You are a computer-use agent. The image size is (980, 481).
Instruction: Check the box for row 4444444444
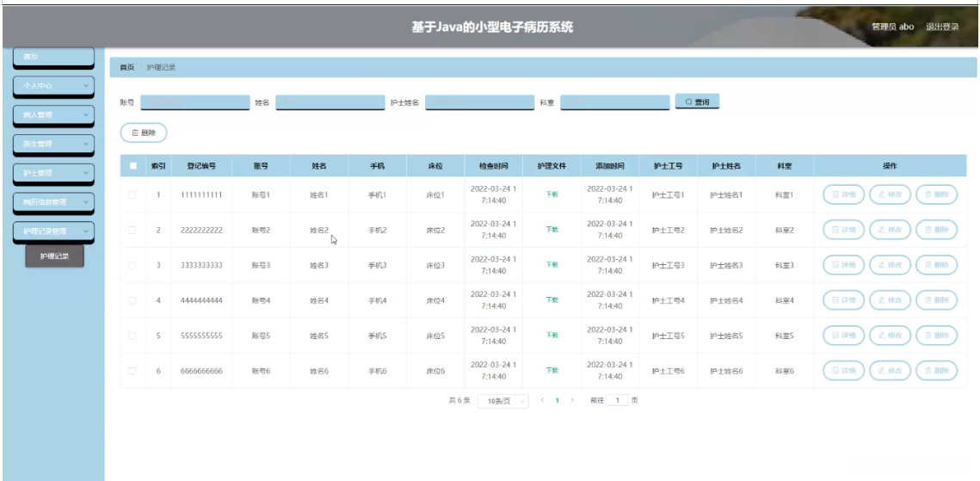click(x=133, y=300)
